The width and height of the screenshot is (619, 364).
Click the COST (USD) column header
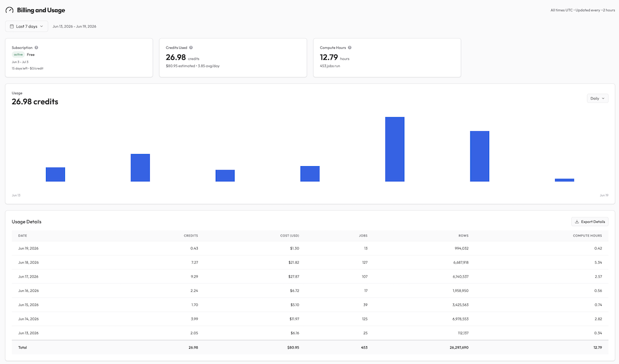click(x=290, y=236)
